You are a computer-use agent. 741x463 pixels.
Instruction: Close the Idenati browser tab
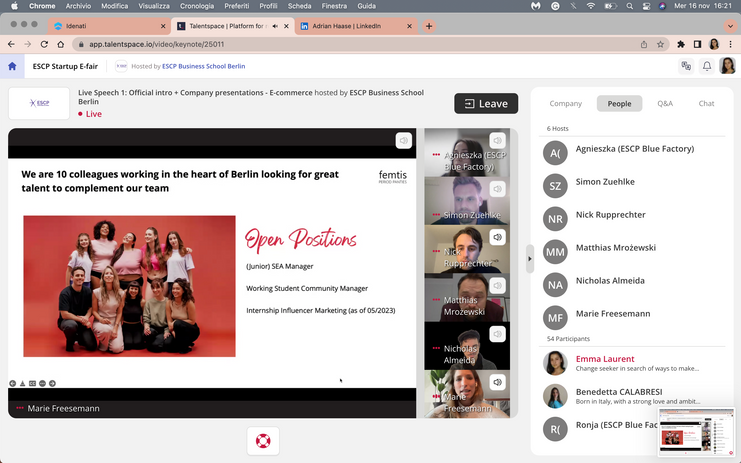click(x=163, y=26)
